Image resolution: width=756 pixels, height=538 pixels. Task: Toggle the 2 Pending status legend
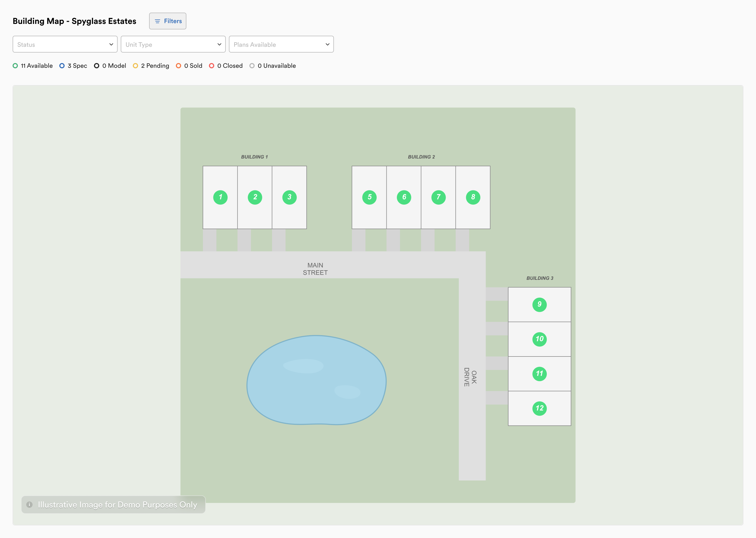pyautogui.click(x=151, y=66)
